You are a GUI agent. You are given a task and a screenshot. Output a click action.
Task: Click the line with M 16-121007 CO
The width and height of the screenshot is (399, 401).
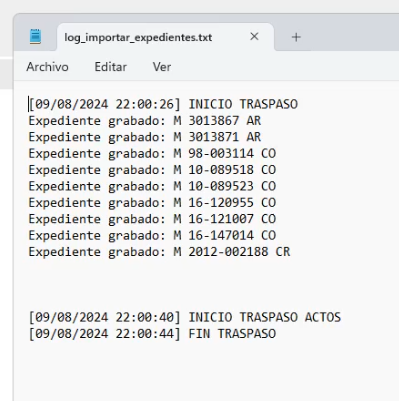(152, 219)
